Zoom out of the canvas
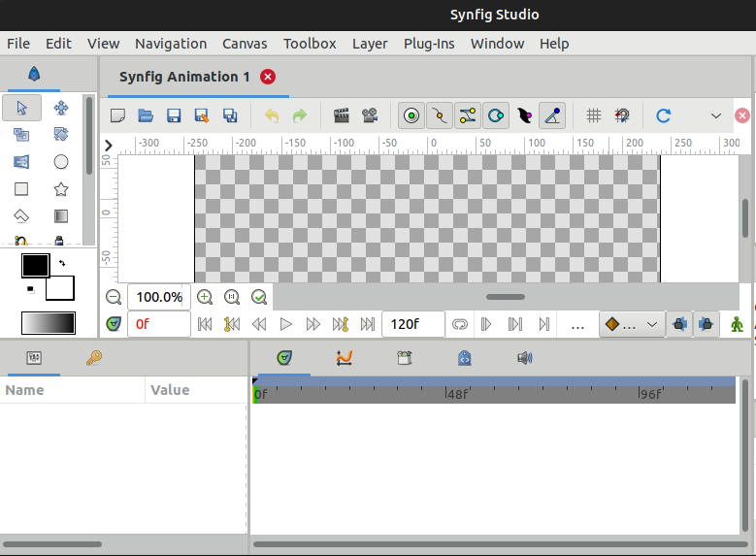 tap(114, 297)
